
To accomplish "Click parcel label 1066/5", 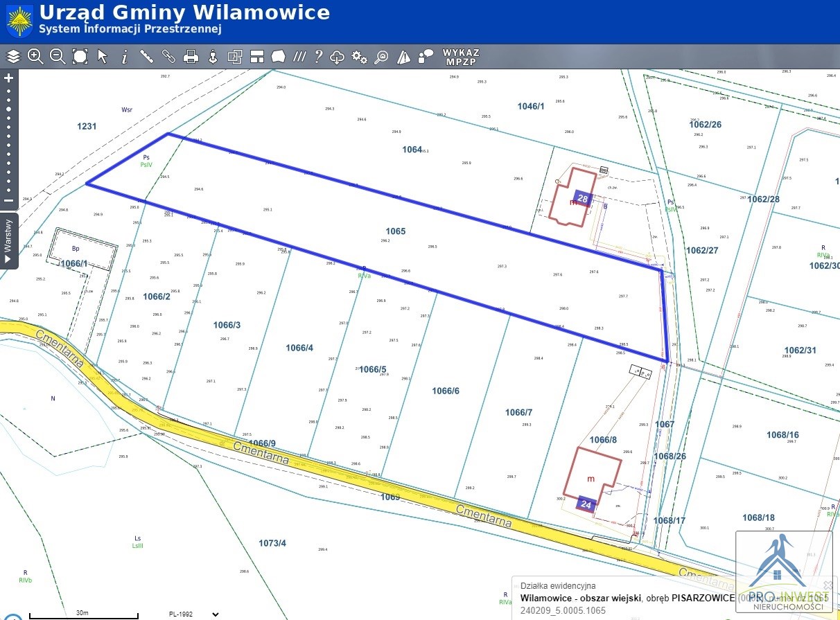I will [373, 369].
